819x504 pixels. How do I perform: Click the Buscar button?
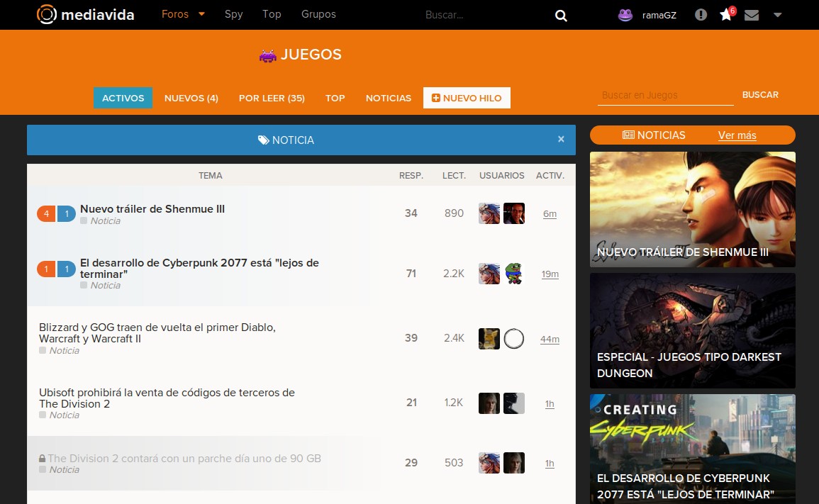click(x=760, y=94)
